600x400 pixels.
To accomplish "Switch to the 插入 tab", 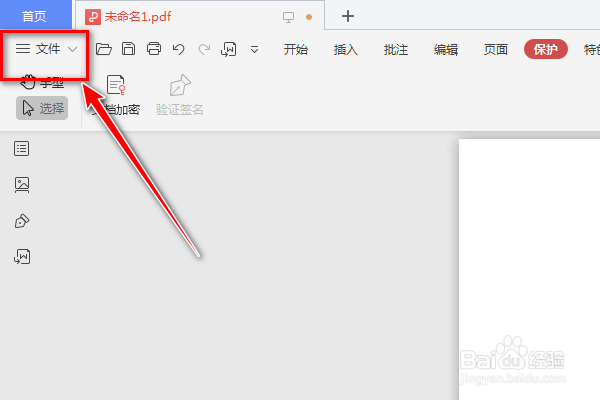I will [x=346, y=49].
